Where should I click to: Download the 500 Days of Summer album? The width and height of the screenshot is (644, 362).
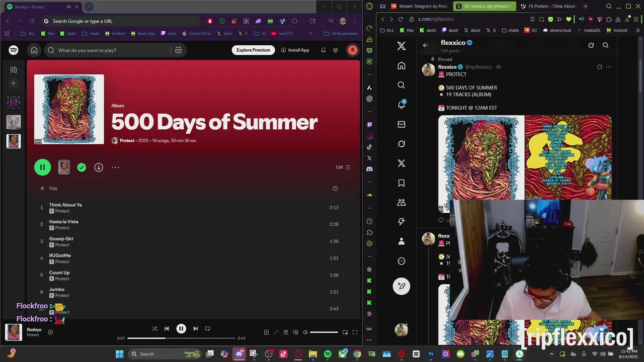[x=99, y=167]
